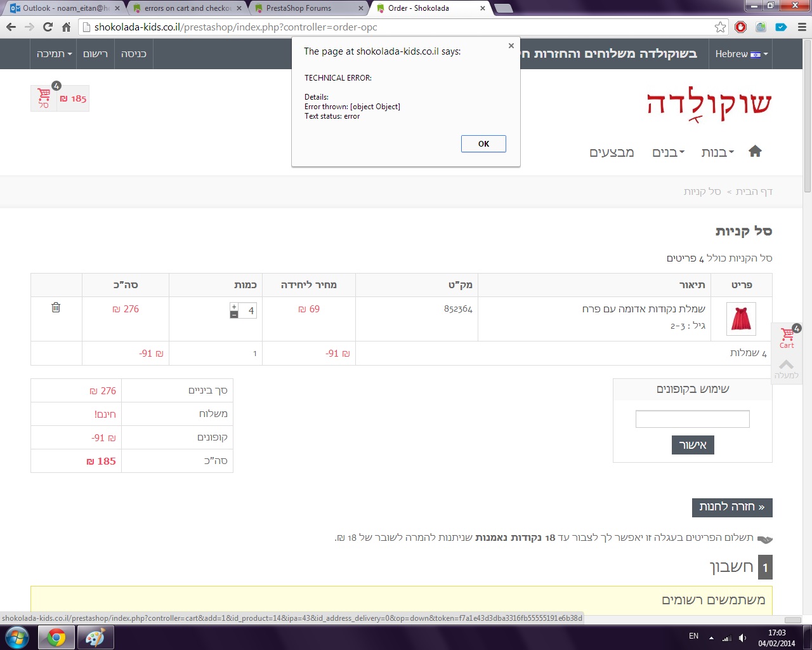Image resolution: width=812 pixels, height=650 pixels.
Task: Click the network signal tray icon
Action: [727, 638]
